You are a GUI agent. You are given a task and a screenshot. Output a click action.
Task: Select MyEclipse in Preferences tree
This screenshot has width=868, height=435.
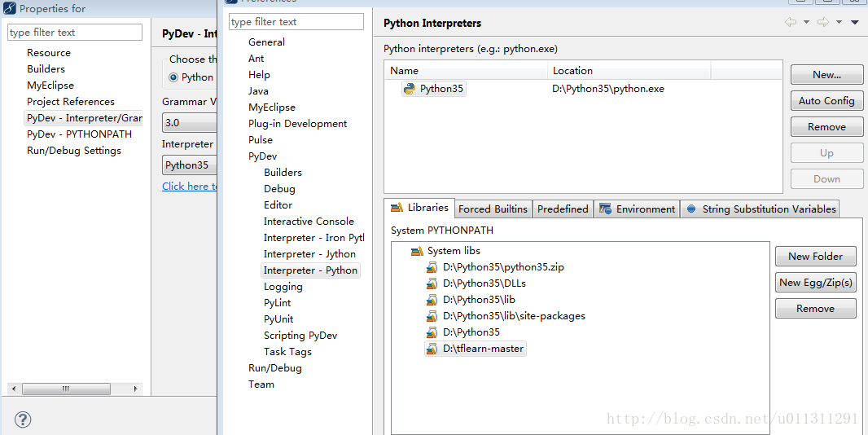tap(272, 108)
